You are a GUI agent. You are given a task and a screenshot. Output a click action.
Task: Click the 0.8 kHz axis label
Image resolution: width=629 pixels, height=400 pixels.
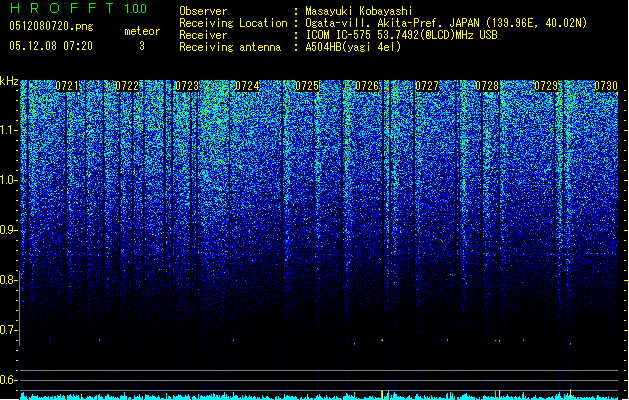pos(8,280)
